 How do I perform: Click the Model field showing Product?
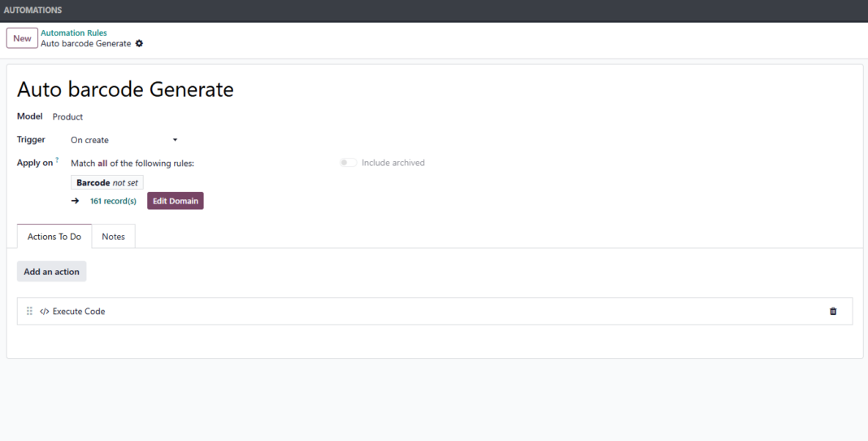click(x=68, y=116)
